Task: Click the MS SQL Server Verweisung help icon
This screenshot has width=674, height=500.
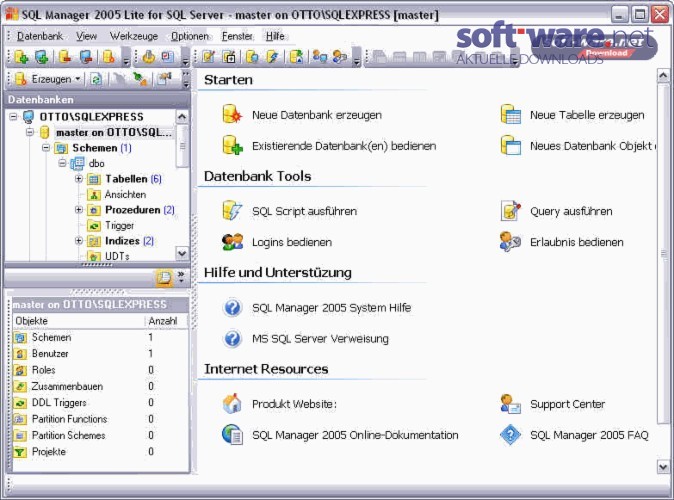Action: [233, 338]
